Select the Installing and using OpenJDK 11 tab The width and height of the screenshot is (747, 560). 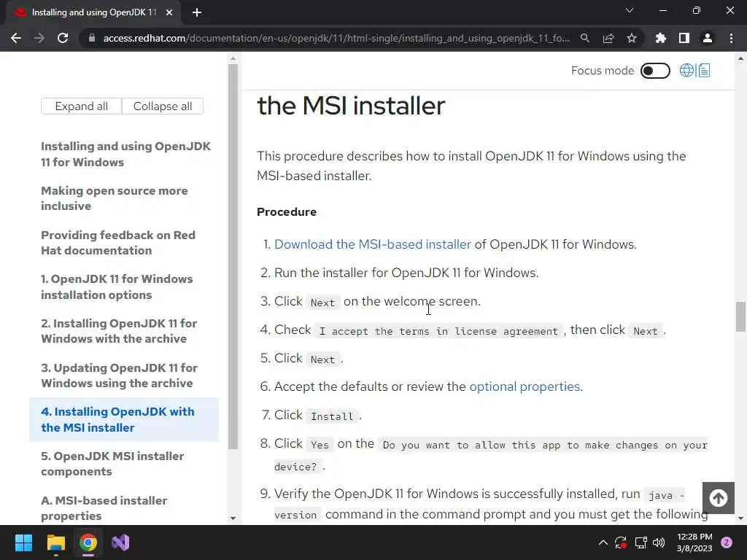[94, 12]
